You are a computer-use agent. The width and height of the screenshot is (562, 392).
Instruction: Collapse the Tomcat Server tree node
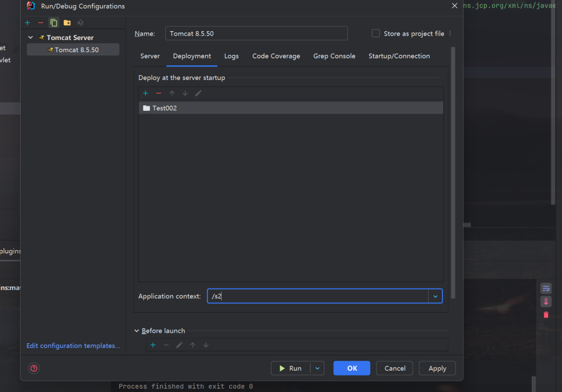click(x=31, y=38)
